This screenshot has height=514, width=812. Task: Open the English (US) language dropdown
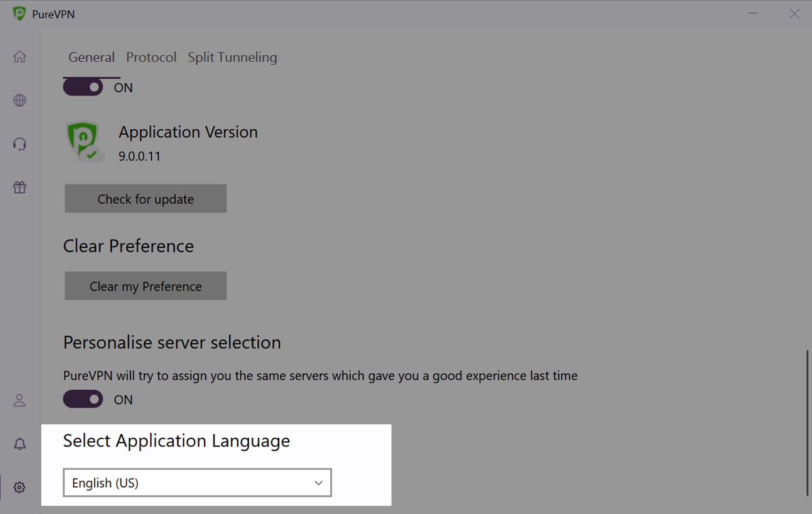pyautogui.click(x=197, y=483)
